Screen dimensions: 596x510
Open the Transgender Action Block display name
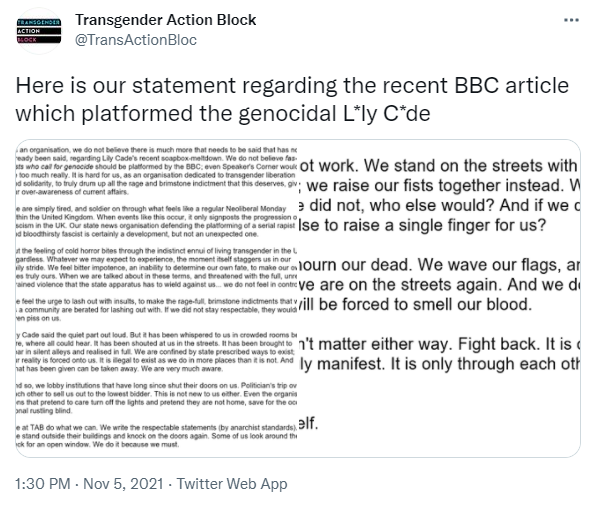pos(165,20)
